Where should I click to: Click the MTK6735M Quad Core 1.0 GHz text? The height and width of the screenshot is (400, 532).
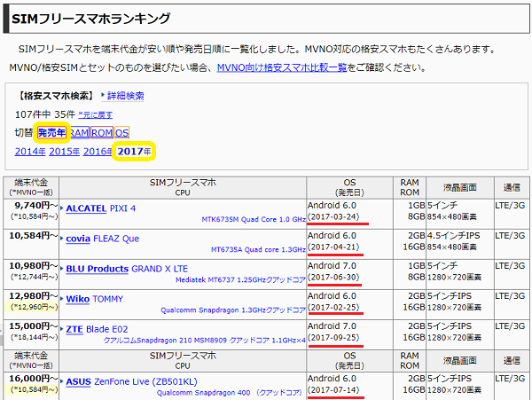254,219
